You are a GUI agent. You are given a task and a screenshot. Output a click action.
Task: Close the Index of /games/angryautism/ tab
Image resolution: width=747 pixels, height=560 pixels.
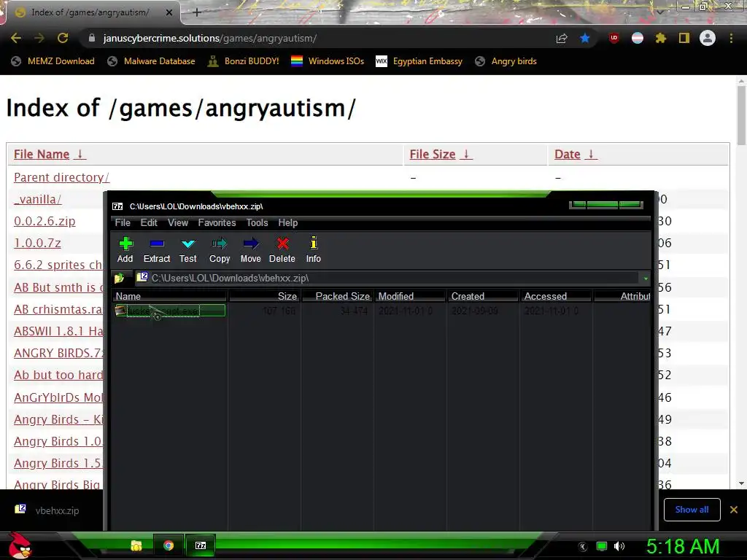(169, 13)
